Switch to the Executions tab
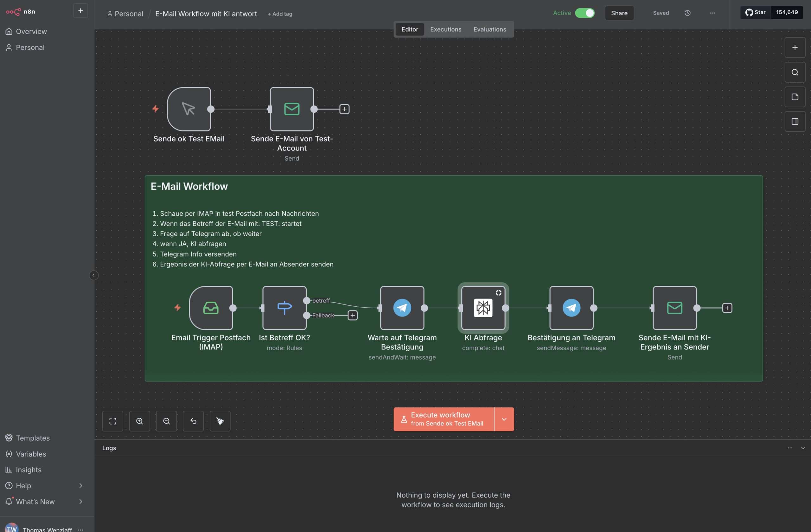Screen dimensions: 811x532 pos(445,29)
